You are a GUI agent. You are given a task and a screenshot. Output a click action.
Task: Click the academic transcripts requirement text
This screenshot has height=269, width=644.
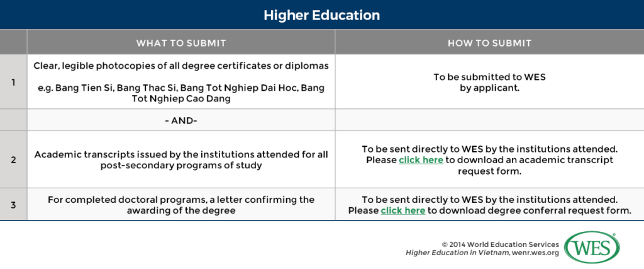pos(181,160)
